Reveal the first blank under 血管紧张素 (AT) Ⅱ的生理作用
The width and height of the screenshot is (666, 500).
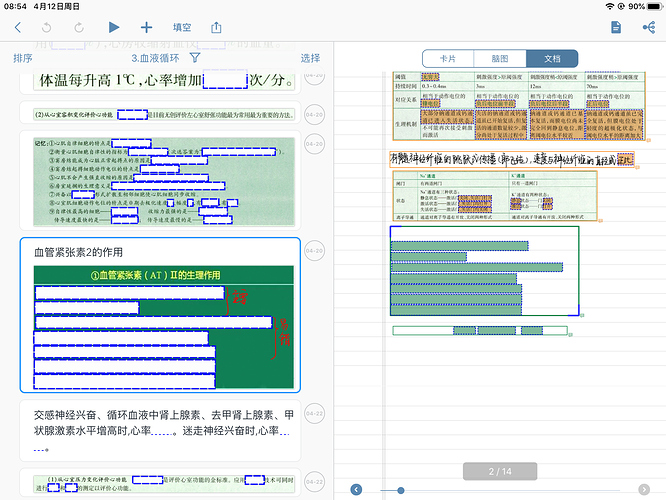tap(130, 293)
